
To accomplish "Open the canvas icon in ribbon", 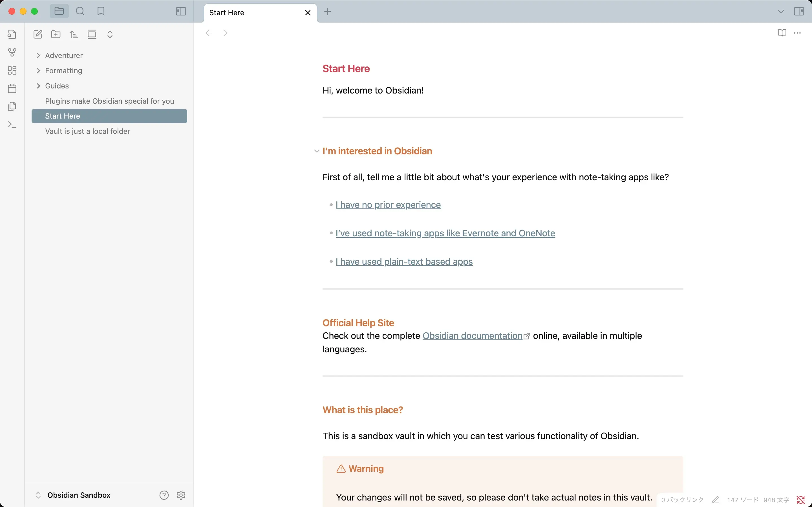I will 12,70.
